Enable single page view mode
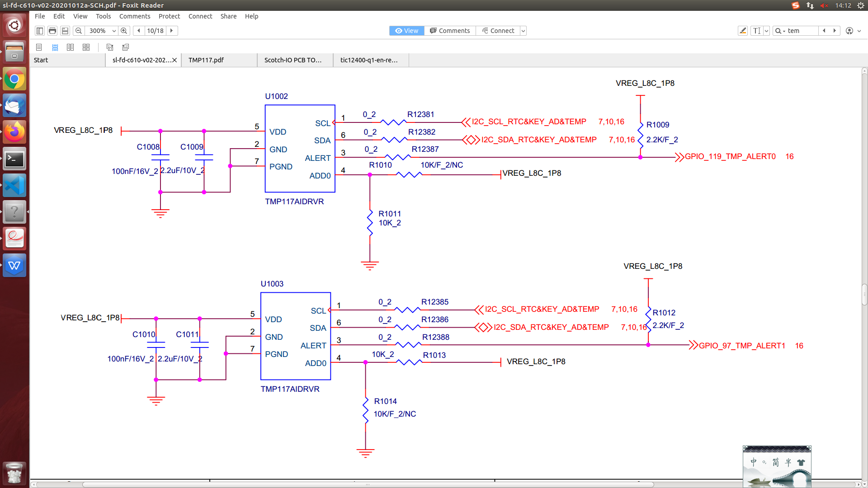 click(x=39, y=47)
